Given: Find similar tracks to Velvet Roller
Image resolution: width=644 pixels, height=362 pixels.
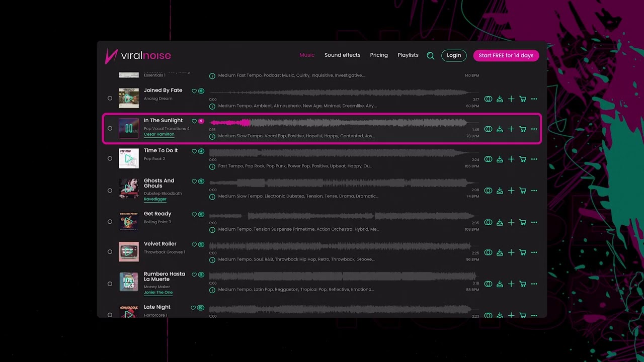Looking at the screenshot, I should 488,252.
